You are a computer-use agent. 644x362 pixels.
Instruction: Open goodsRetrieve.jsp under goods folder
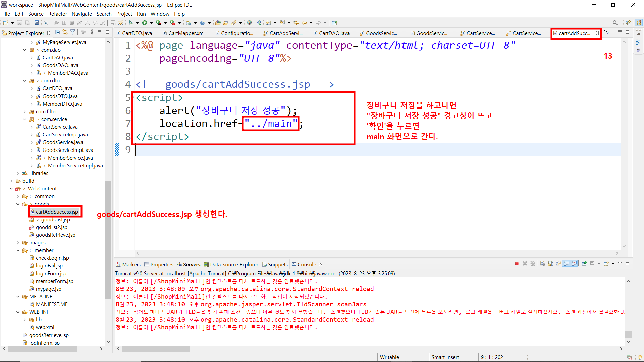pyautogui.click(x=55, y=235)
